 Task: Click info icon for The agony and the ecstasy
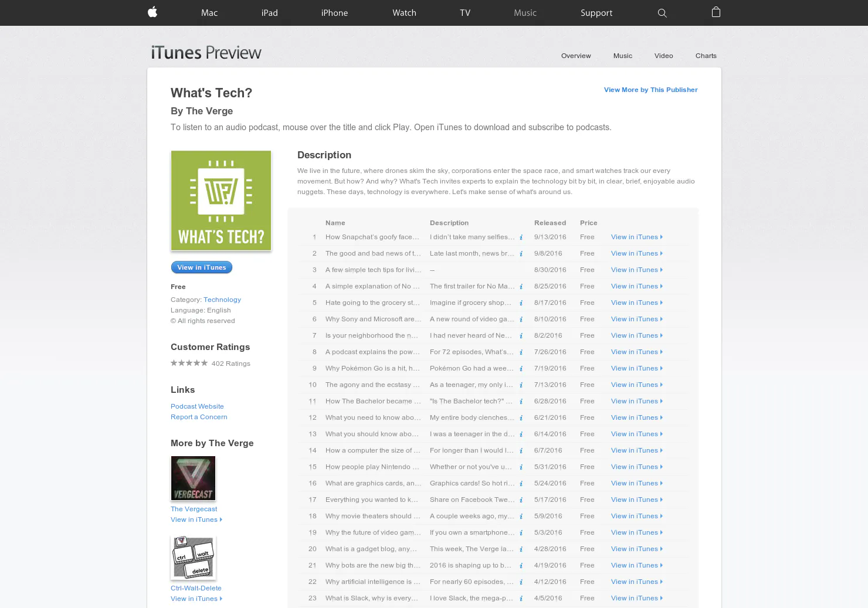[521, 385]
